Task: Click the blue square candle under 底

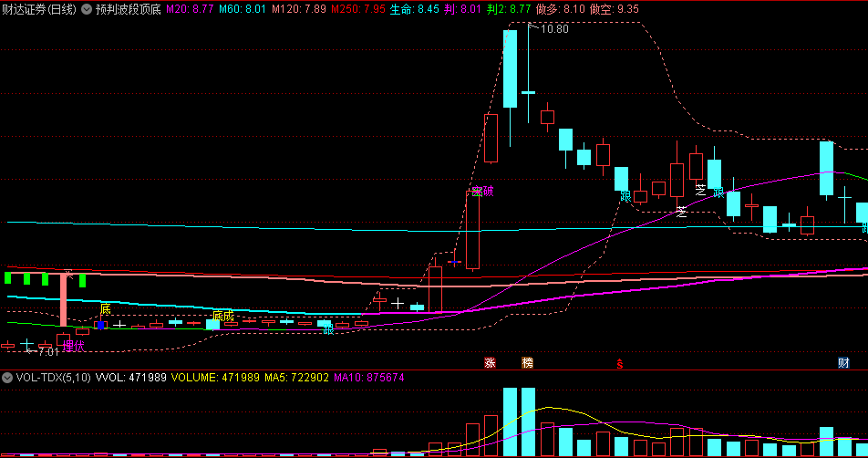Action: (x=100, y=325)
